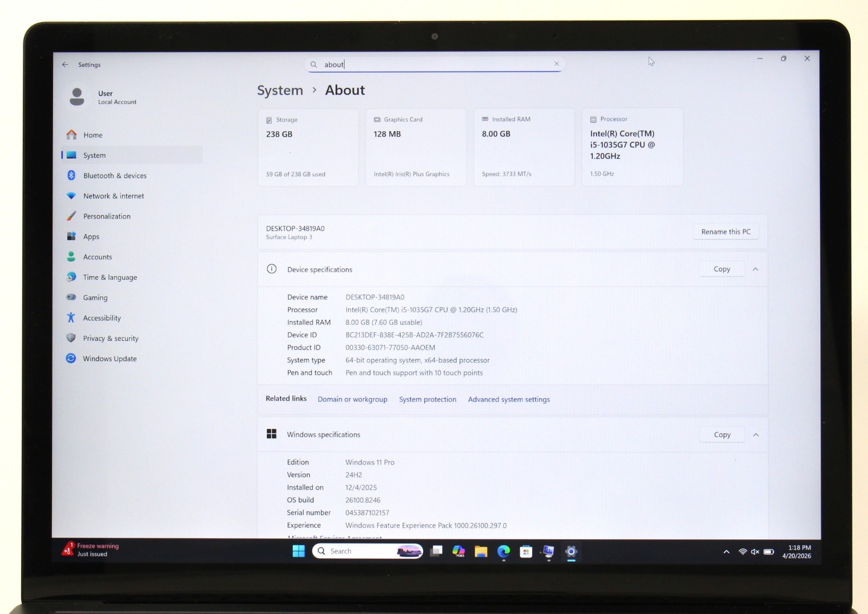Open the Start menu
The width and height of the screenshot is (868, 614).
pos(298,551)
